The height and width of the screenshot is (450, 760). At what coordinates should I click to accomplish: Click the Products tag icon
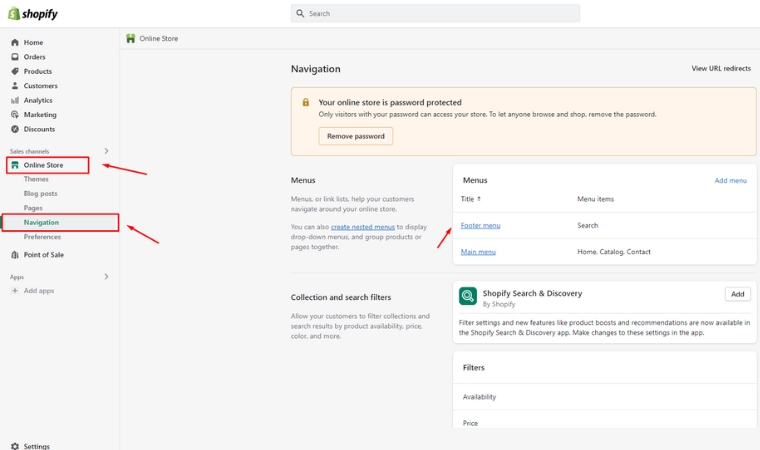(x=15, y=72)
